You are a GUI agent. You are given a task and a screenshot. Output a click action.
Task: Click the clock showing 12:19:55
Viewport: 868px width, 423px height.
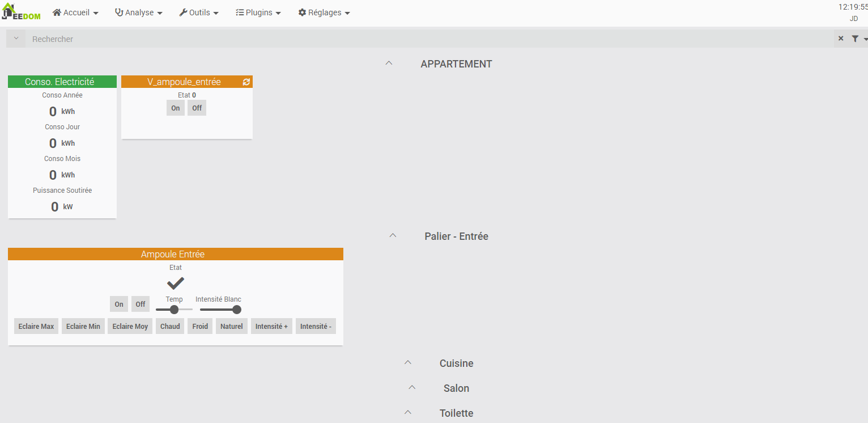[853, 7]
